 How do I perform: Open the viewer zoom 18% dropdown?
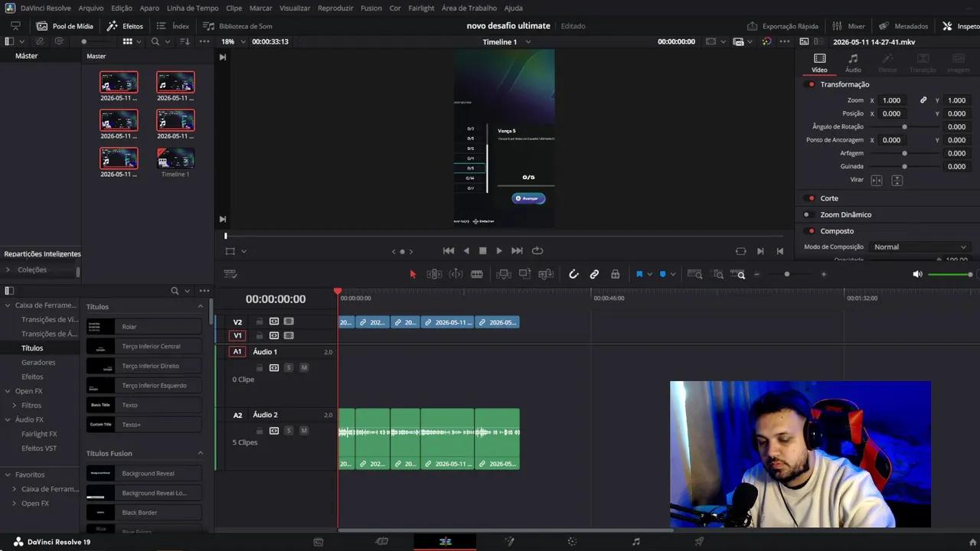point(232,41)
